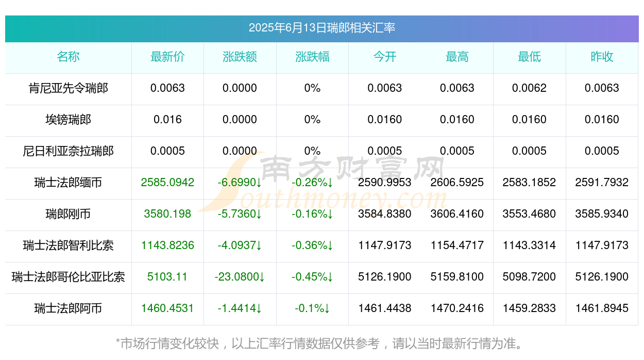Select the 名称 column header

(x=69, y=57)
